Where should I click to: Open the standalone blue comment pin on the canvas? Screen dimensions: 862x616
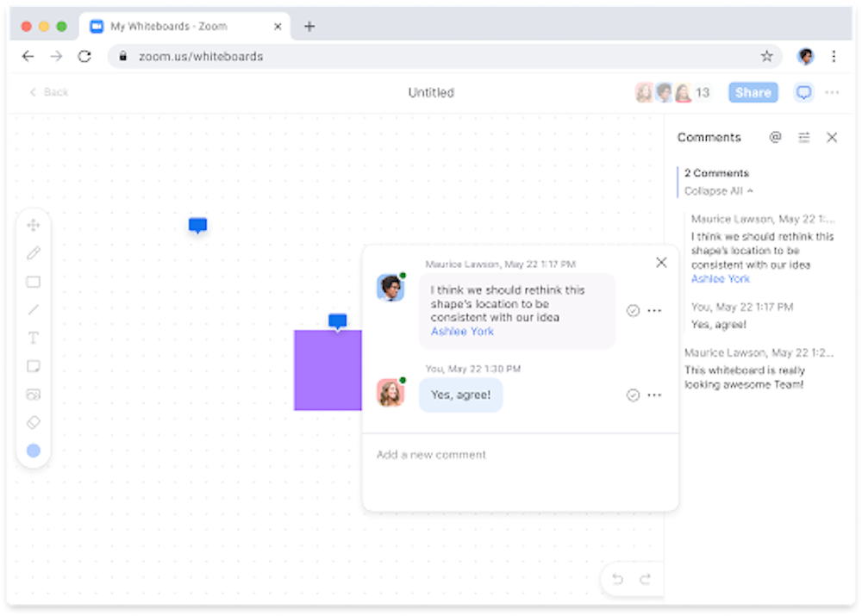[198, 226]
